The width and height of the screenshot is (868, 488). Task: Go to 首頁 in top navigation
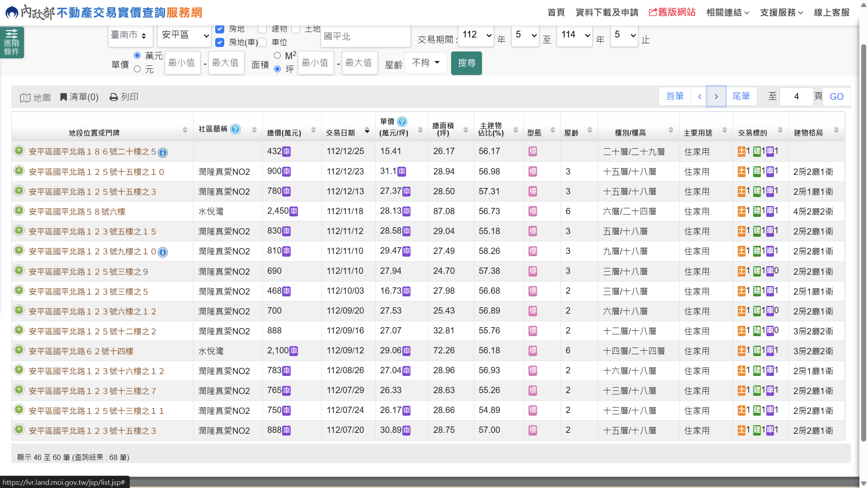556,13
